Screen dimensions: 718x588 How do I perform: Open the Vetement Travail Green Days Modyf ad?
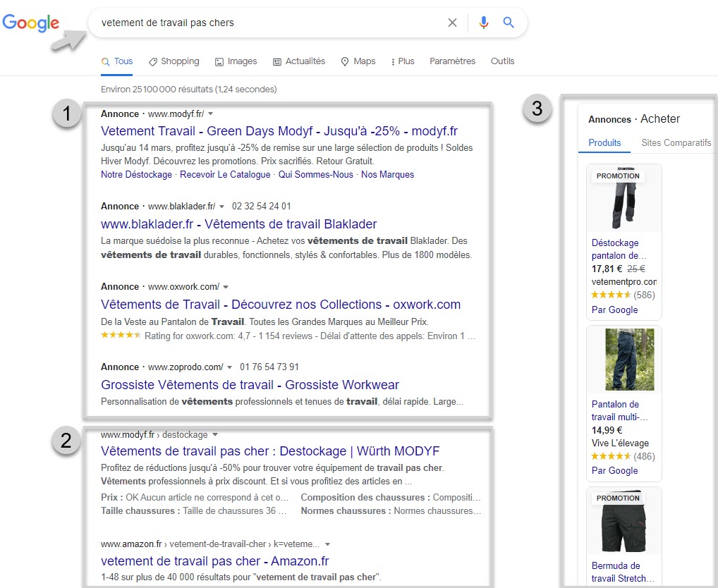pos(279,131)
